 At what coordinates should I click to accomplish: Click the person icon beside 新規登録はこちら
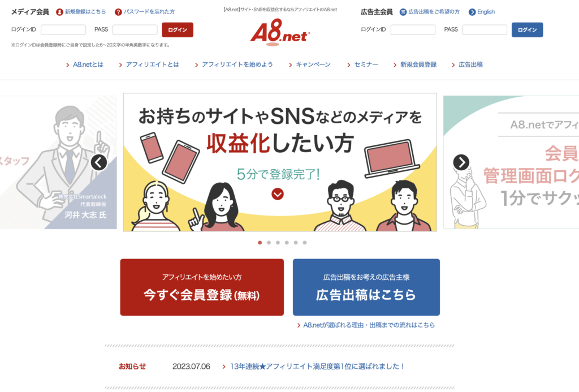pos(59,12)
